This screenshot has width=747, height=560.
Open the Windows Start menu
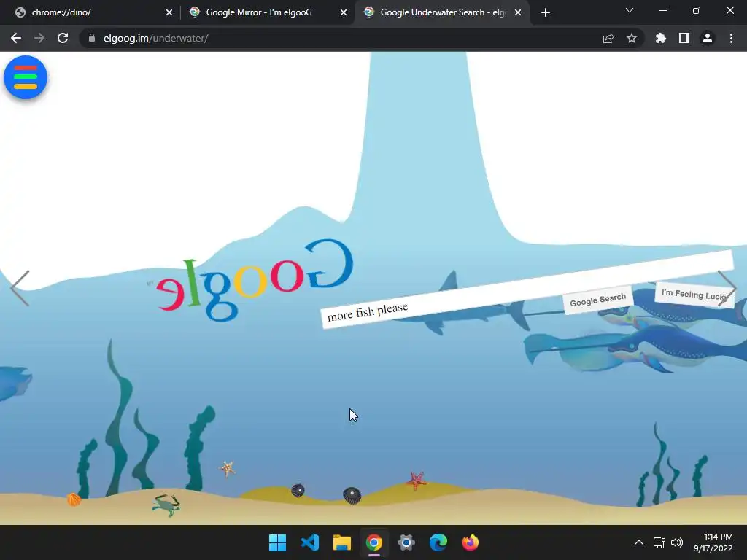tap(277, 542)
